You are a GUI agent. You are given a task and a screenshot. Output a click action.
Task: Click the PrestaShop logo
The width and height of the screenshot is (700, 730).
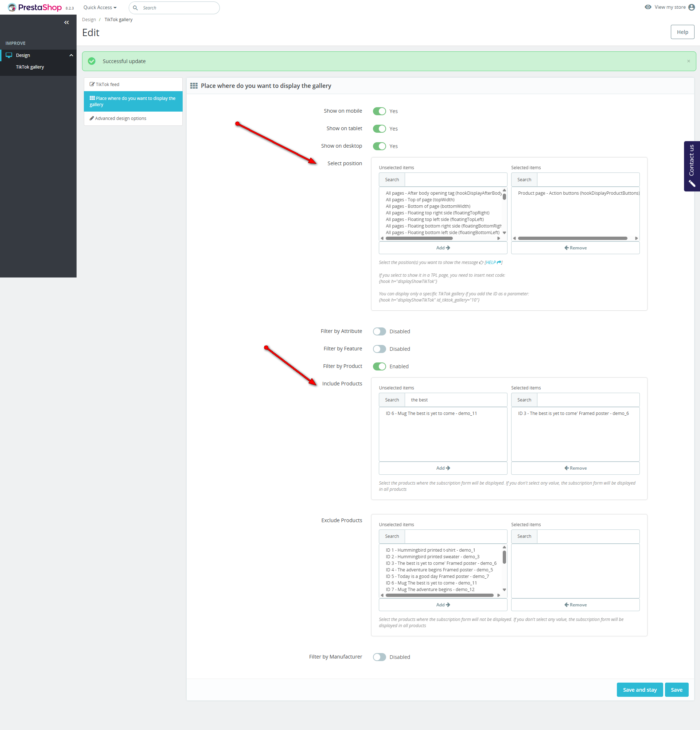35,7
